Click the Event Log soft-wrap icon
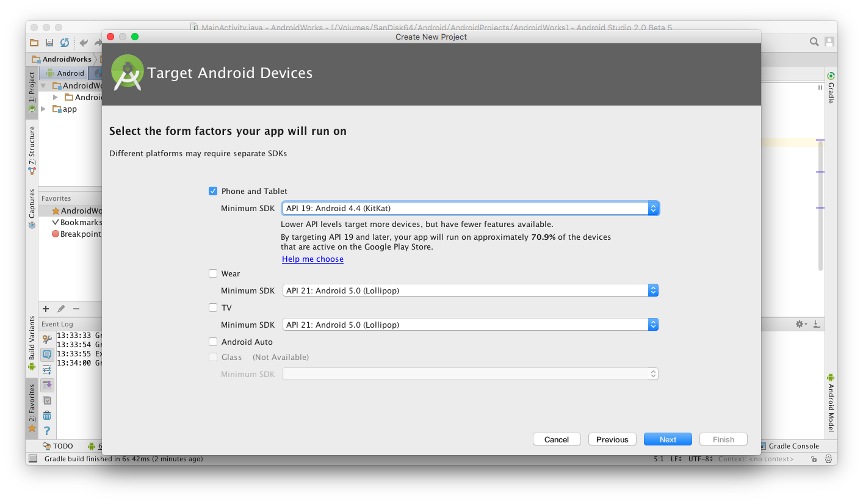 (x=47, y=370)
